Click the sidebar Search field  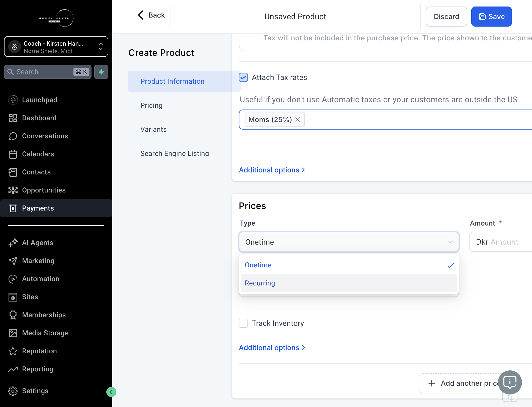48,72
